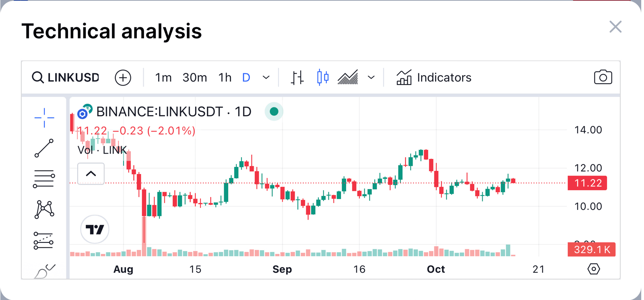This screenshot has height=300, width=644.
Task: Select the 30m timeframe
Action: tap(195, 78)
